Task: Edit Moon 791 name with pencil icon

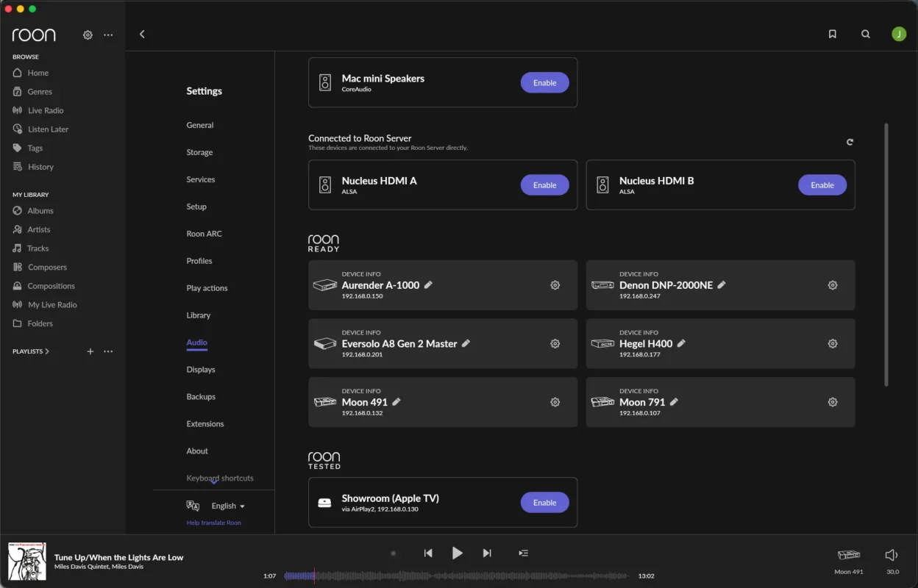Action: click(x=674, y=401)
